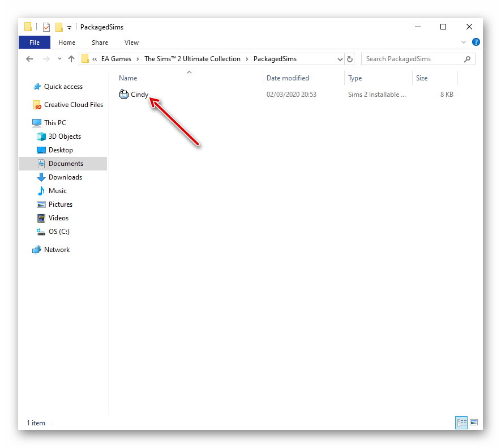The height and width of the screenshot is (448, 501).
Task: Open Downloads folder in sidebar
Action: coord(59,177)
